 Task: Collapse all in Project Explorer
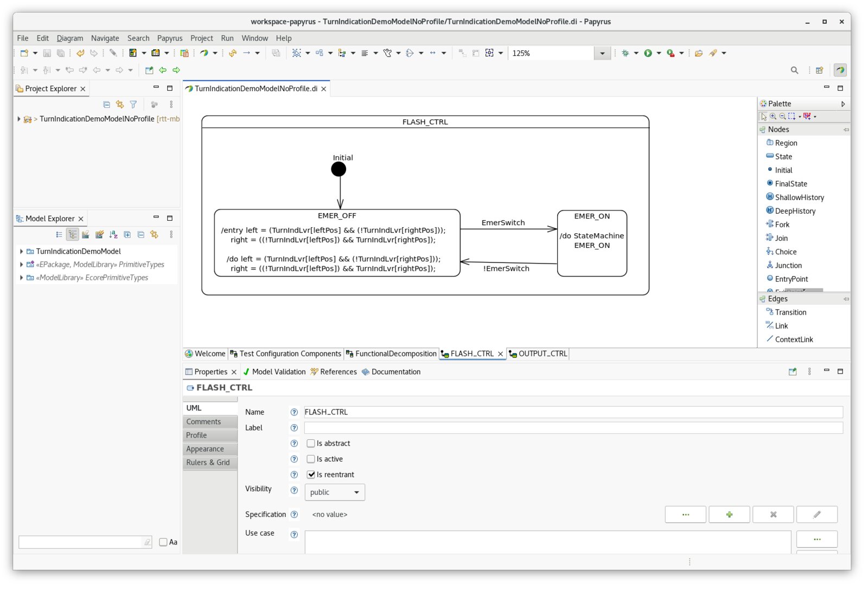coord(106,104)
